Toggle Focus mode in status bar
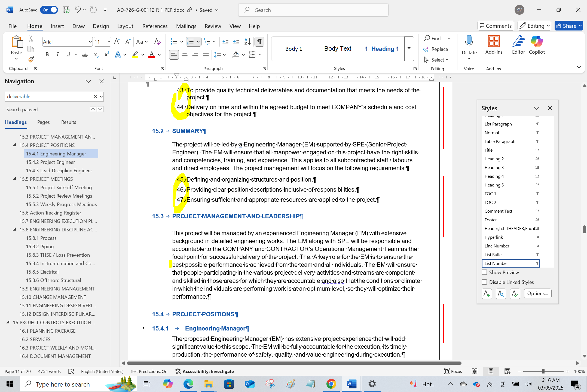 coord(453,371)
